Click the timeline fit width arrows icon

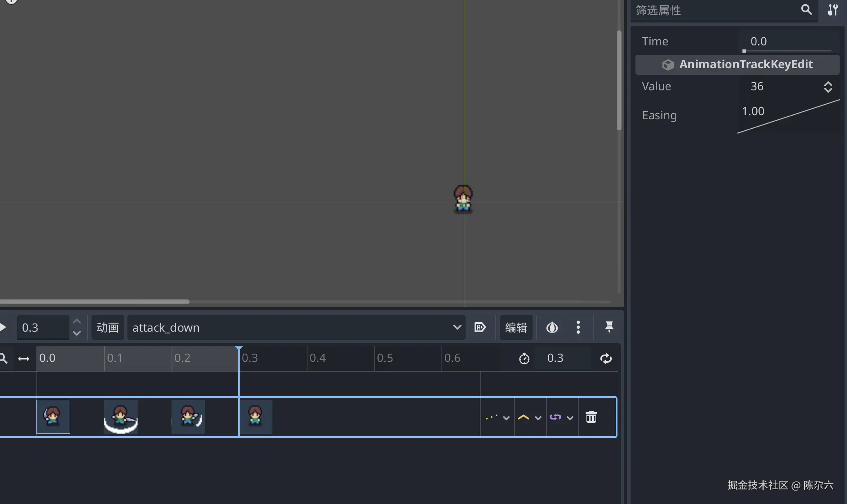point(24,359)
